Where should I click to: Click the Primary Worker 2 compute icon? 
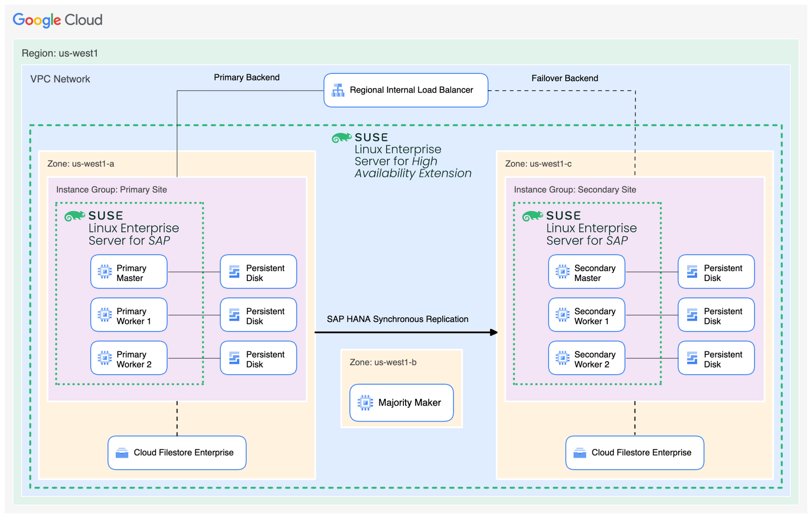[x=105, y=358]
